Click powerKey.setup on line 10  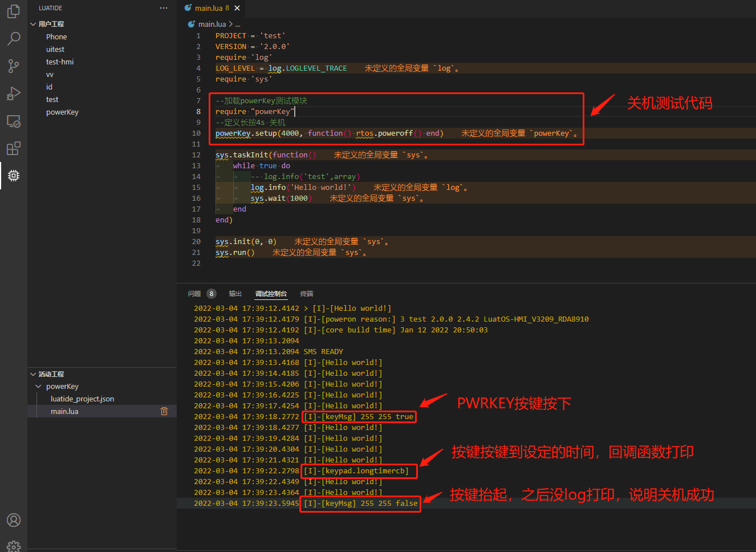pos(246,133)
